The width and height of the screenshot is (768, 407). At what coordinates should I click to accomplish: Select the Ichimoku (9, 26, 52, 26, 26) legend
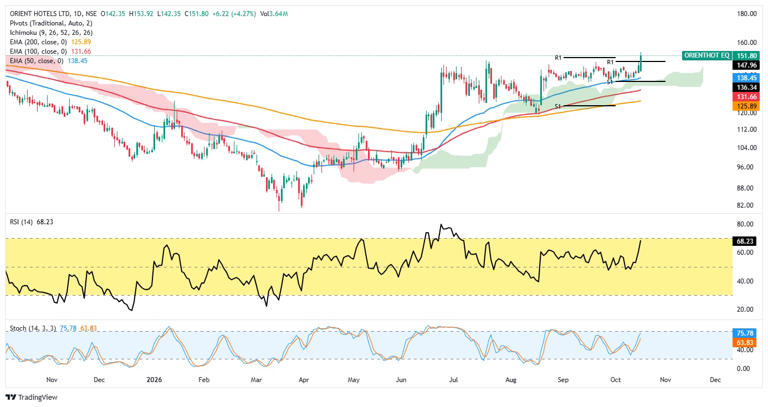click(x=51, y=33)
